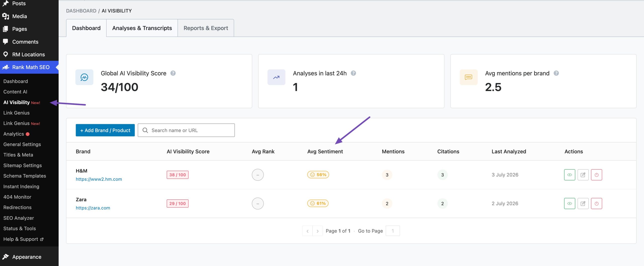The image size is (644, 266).
Task: Open Analytics in the Rank Math submenu
Action: pyautogui.click(x=14, y=134)
